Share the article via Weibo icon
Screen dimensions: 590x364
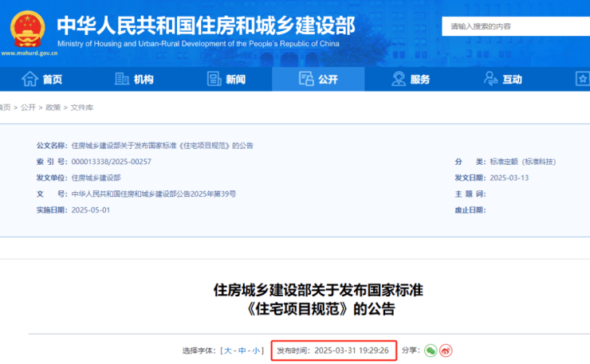pyautogui.click(x=446, y=350)
